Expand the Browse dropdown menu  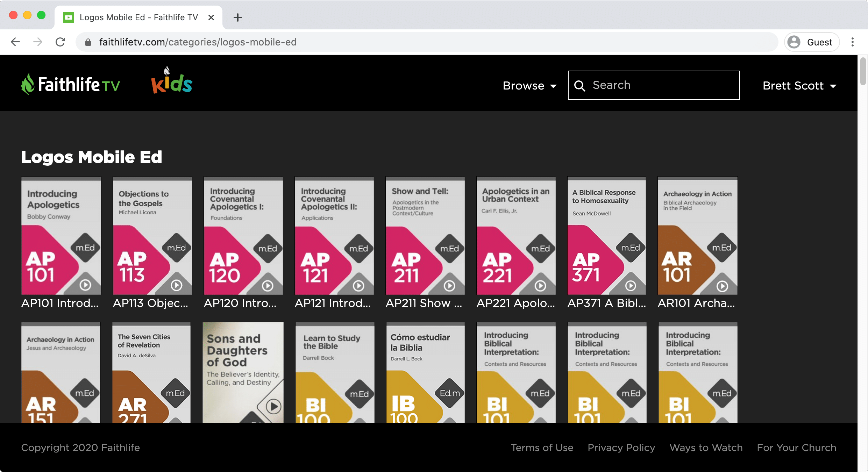(x=529, y=86)
